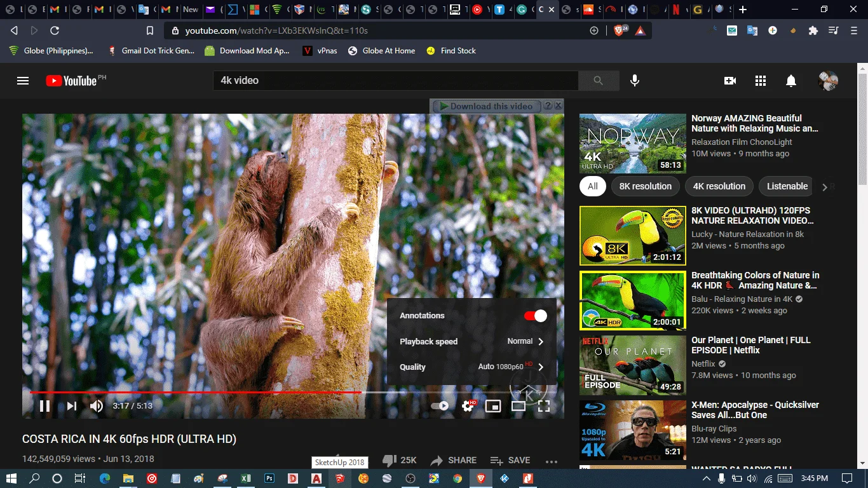The image size is (868, 488).
Task: Close the player settings via gear icon
Action: point(468,406)
